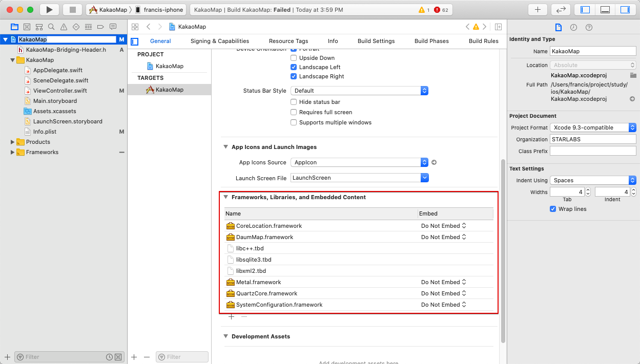Screen dimensions: 640x364
Task: Jump to previous issue chevron
Action: [467, 27]
